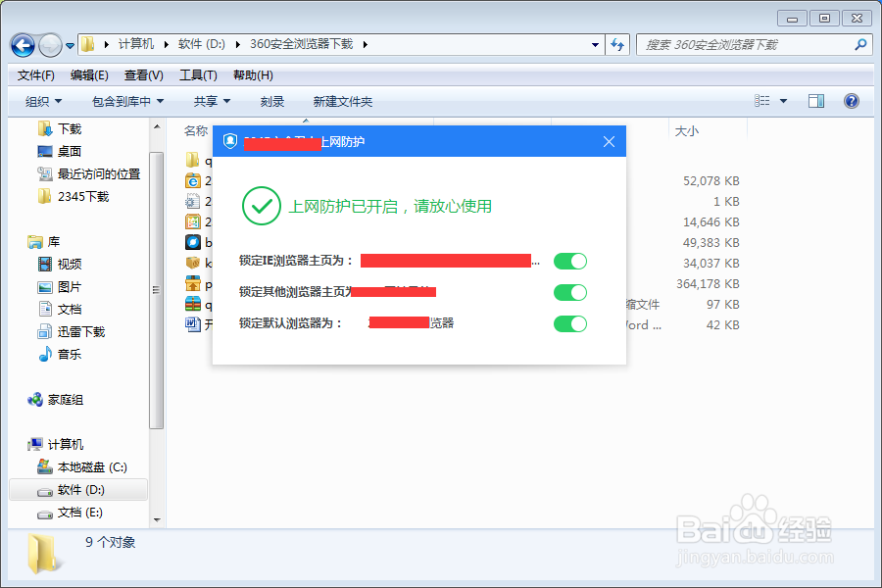This screenshot has width=882, height=588.
Task: Click the WinRAR archive file icon
Action: pyautogui.click(x=193, y=304)
